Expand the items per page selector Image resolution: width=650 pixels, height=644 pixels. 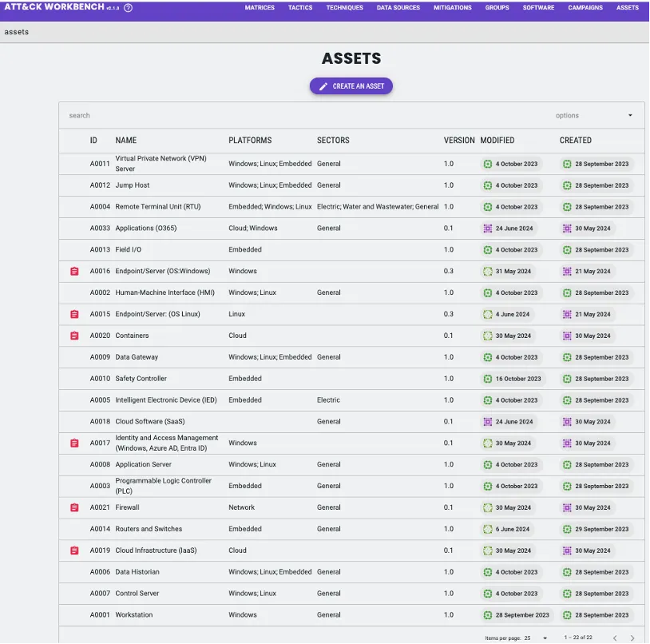(536, 638)
